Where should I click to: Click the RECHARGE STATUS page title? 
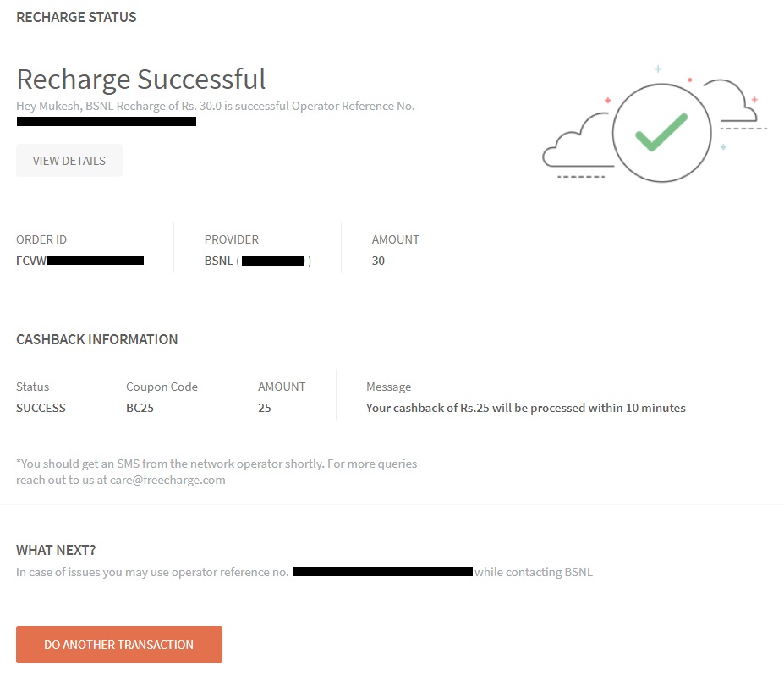76,17
